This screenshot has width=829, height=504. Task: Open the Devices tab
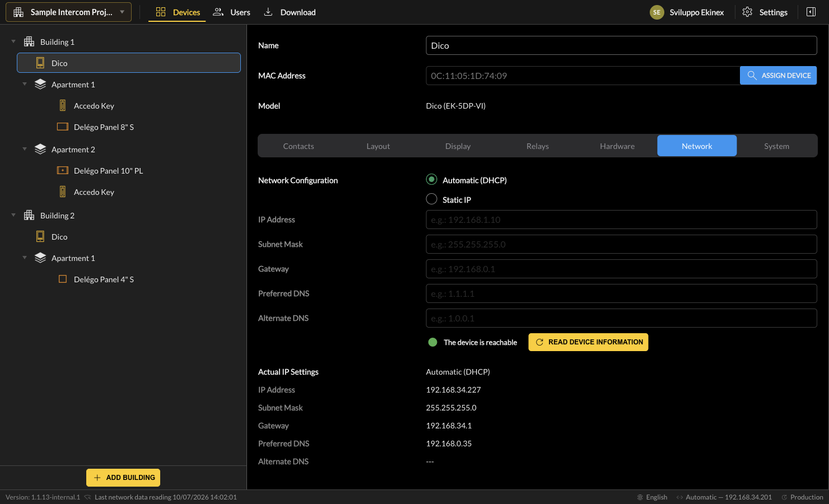tap(177, 12)
